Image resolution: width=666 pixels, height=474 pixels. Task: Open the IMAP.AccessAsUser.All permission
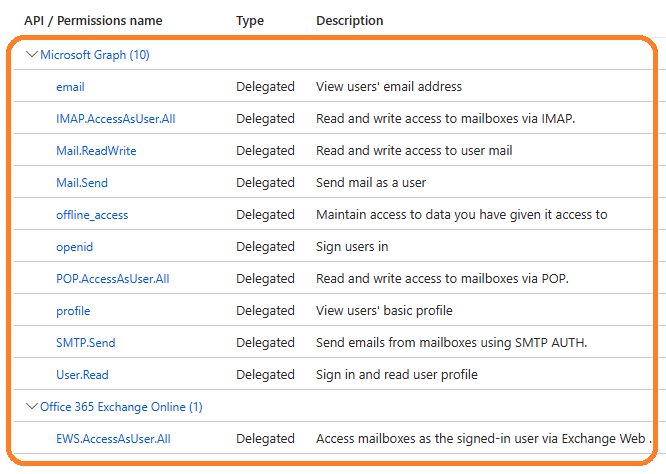coord(116,119)
